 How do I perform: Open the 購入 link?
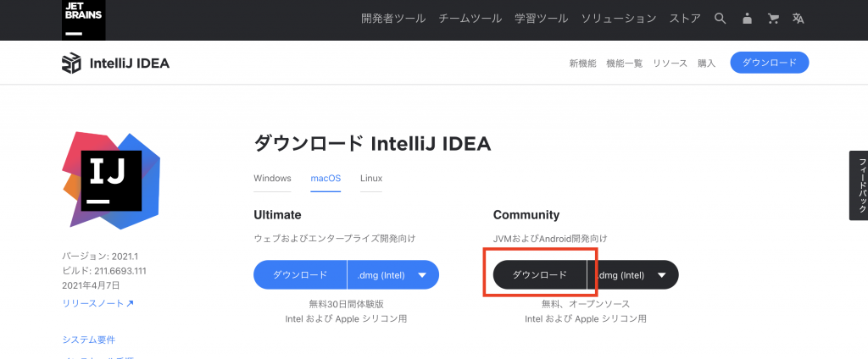[706, 63]
